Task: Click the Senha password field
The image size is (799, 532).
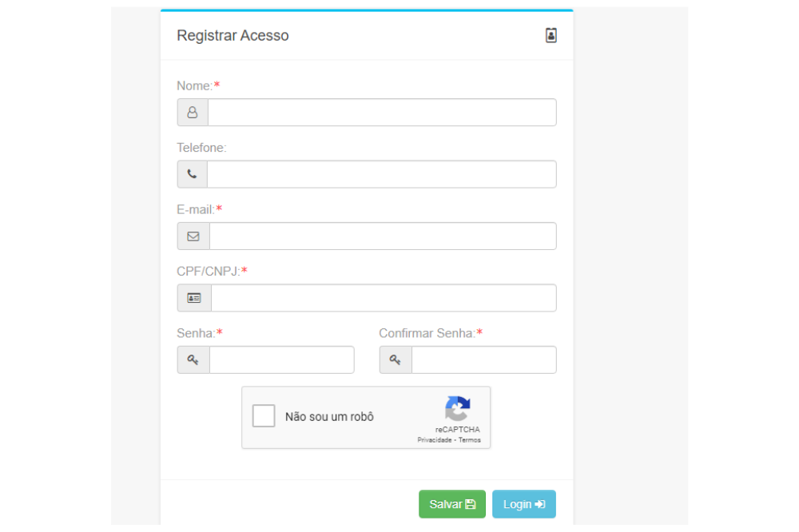Action: coord(281,360)
